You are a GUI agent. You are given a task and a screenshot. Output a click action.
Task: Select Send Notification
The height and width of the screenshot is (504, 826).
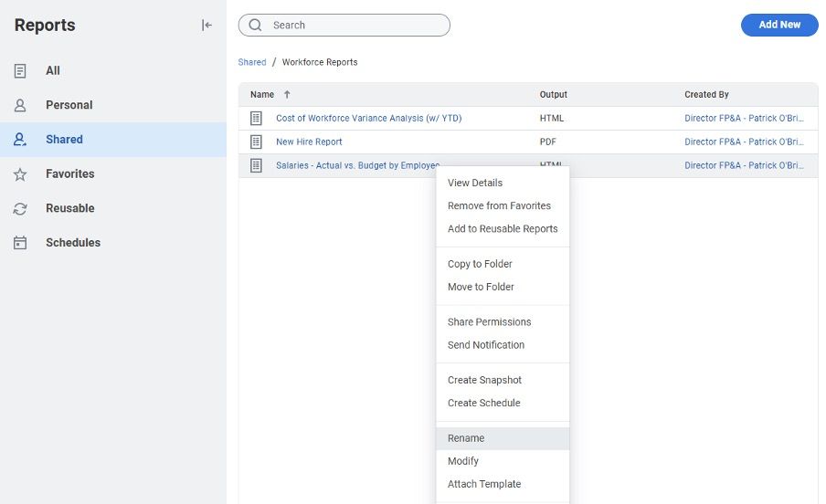click(x=486, y=345)
